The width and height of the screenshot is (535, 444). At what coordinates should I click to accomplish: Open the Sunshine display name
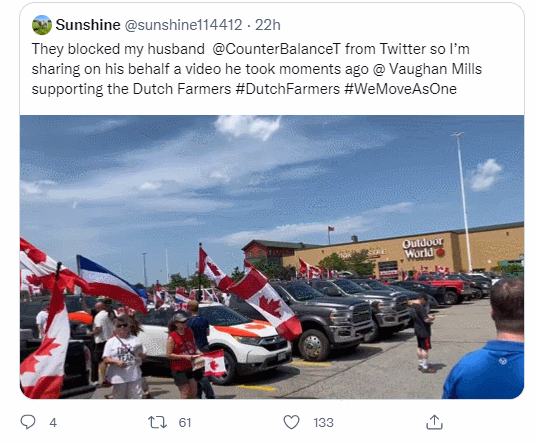[x=88, y=25]
